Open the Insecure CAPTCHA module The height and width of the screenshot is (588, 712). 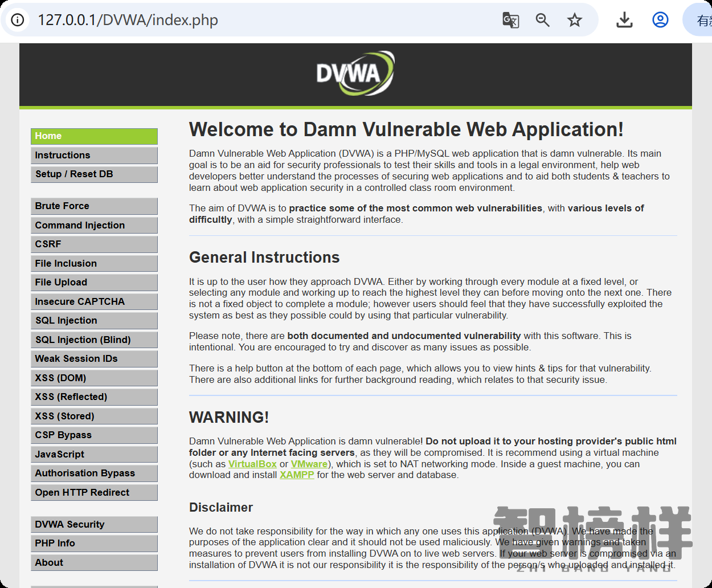point(94,302)
